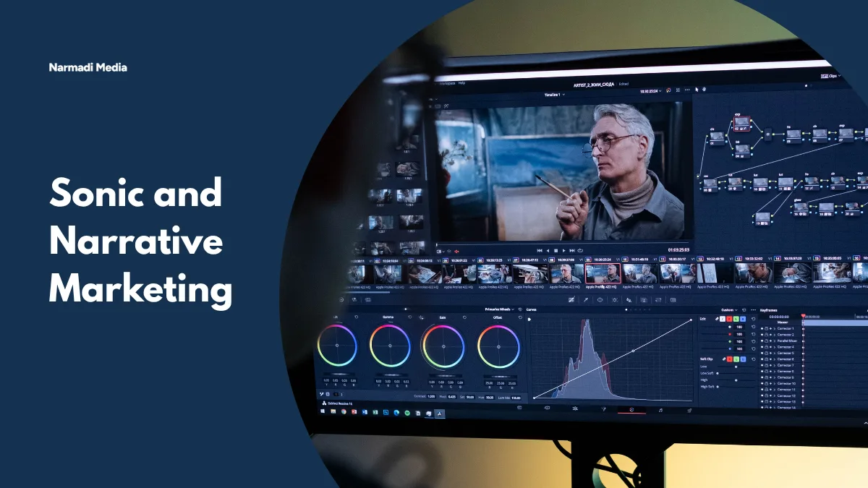Toggle the lock on Corrector 1 keyframe row
The width and height of the screenshot is (868, 488).
tap(766, 328)
